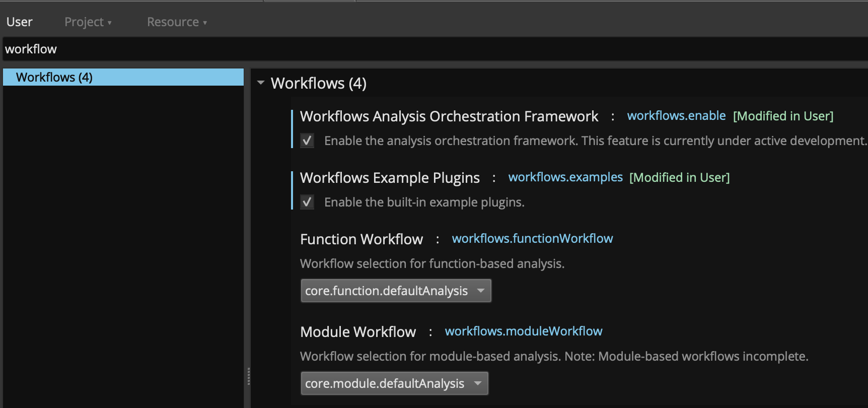Screen dimensions: 868x408
Task: Click the workflows.moduleWorkflow setting link
Action: [x=524, y=331]
